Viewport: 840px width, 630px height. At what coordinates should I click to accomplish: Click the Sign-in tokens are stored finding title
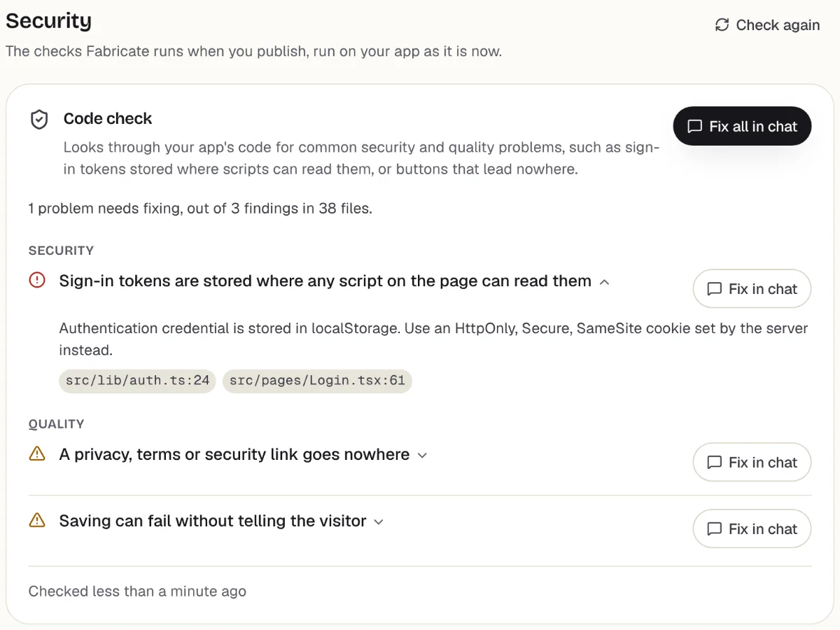tap(325, 281)
